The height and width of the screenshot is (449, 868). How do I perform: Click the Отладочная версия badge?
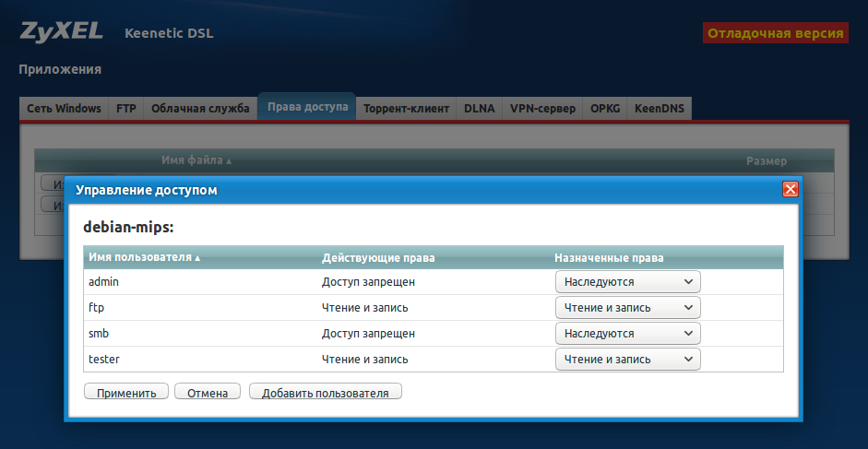[776, 32]
